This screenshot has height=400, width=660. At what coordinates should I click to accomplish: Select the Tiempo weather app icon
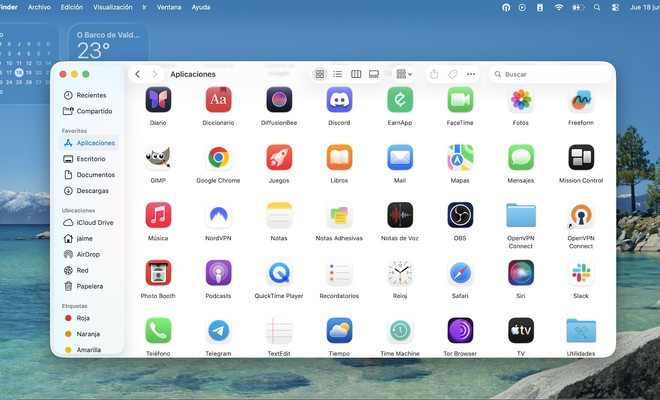[339, 331]
